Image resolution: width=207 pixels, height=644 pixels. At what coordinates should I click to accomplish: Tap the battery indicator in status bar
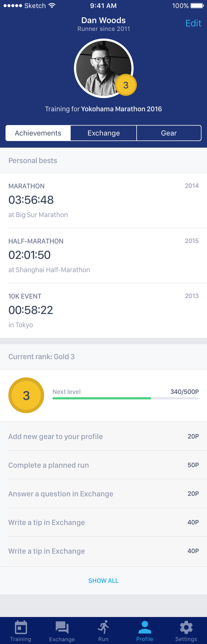coord(197,6)
